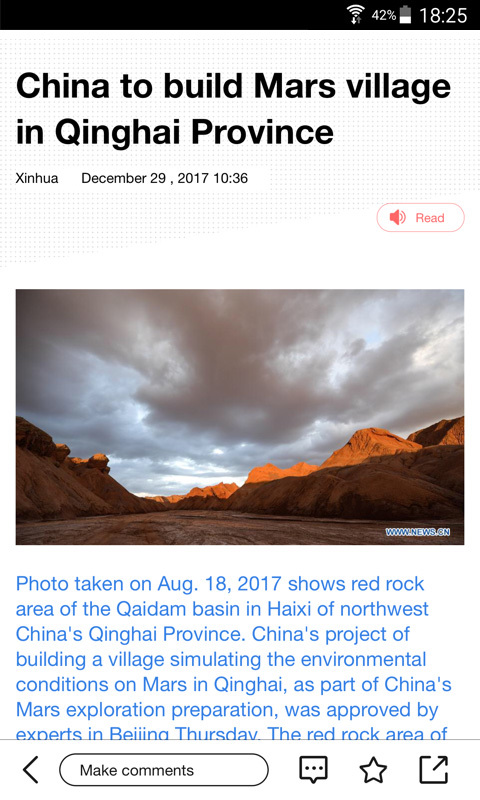Open the red rock landscape photo

pyautogui.click(x=240, y=417)
